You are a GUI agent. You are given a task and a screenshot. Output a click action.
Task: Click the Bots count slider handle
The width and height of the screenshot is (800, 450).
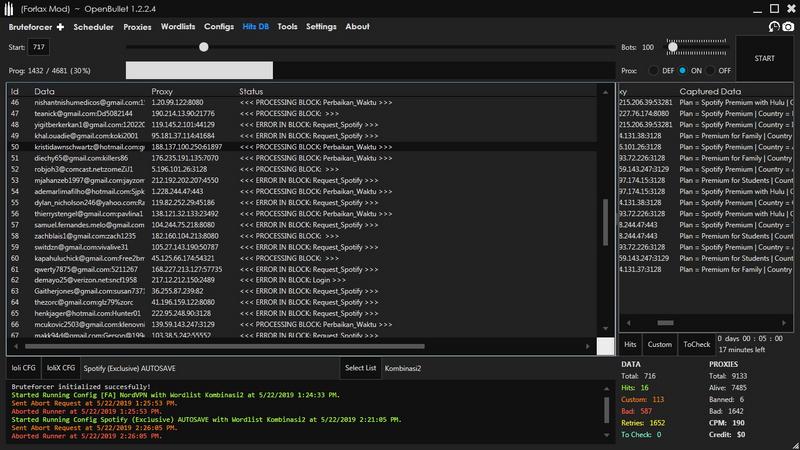(673, 47)
